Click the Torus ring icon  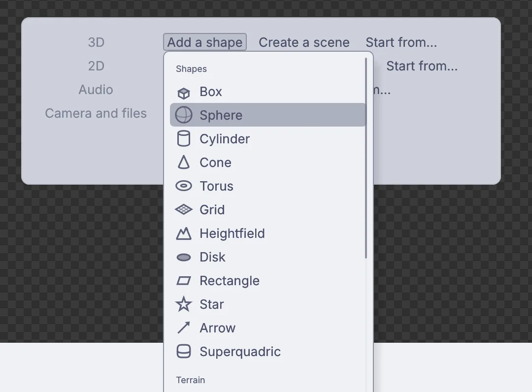pyautogui.click(x=184, y=186)
